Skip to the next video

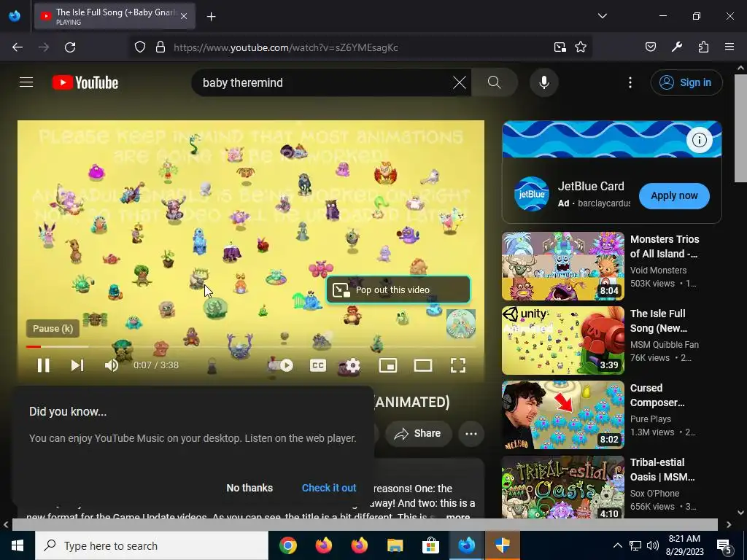[77, 365]
